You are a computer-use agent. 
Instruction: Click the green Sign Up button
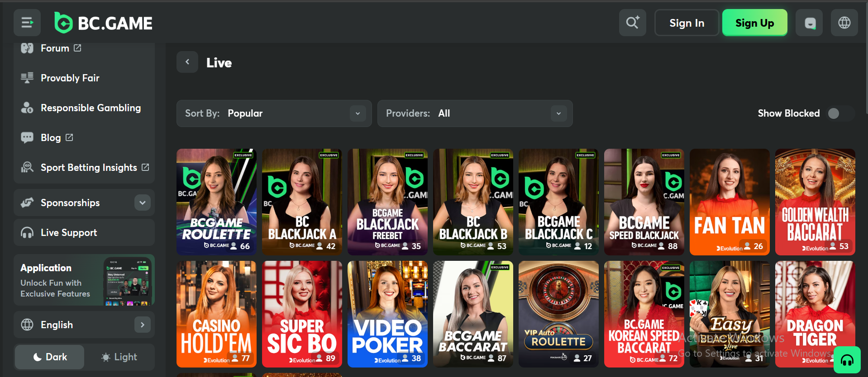click(754, 23)
